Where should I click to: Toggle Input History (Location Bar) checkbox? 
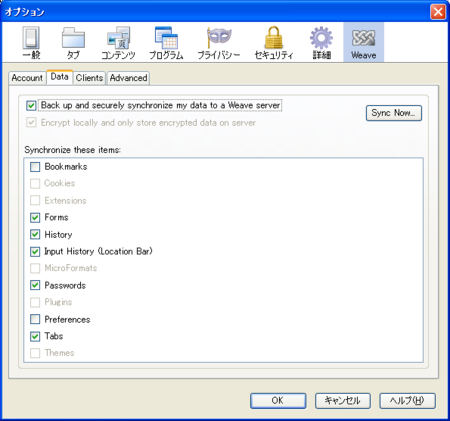point(35,252)
